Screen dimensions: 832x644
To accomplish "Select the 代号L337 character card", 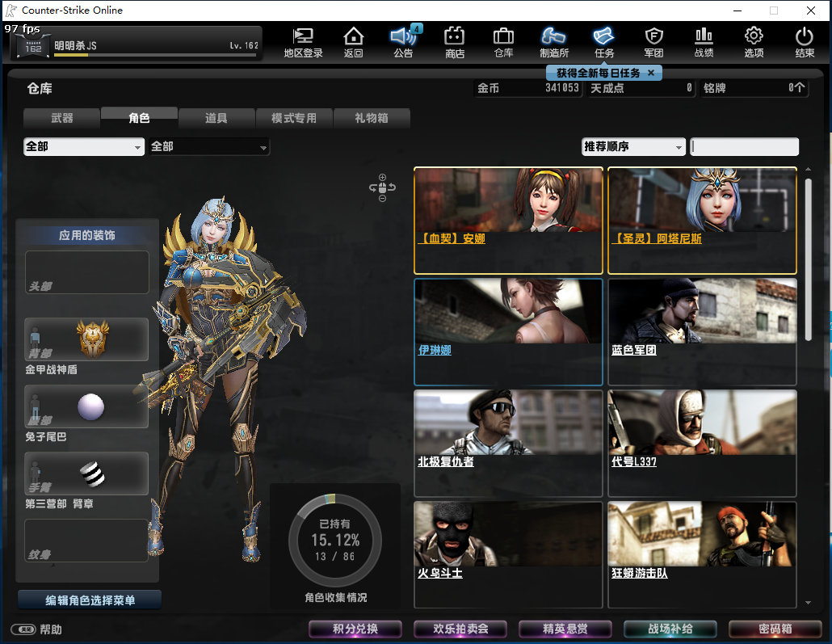I will pos(702,444).
